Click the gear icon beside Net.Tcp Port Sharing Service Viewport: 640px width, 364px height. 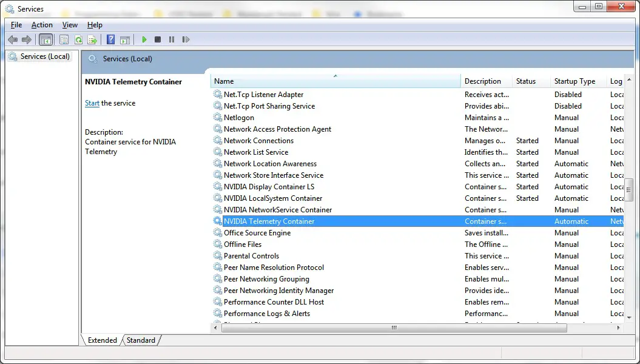pos(218,106)
